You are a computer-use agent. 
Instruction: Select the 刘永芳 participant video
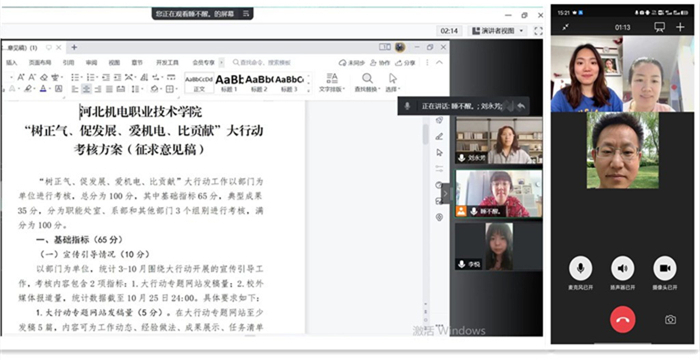click(x=499, y=140)
